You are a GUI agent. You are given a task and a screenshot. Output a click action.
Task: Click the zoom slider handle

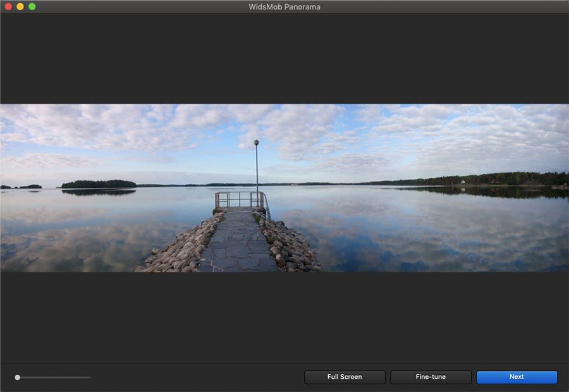18,377
